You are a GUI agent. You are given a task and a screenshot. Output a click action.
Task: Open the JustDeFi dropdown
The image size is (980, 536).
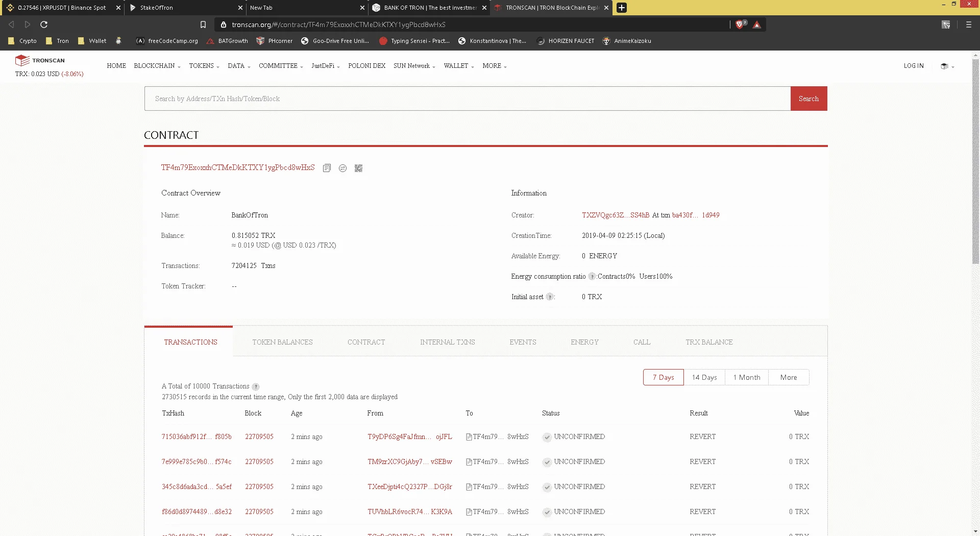(x=326, y=66)
